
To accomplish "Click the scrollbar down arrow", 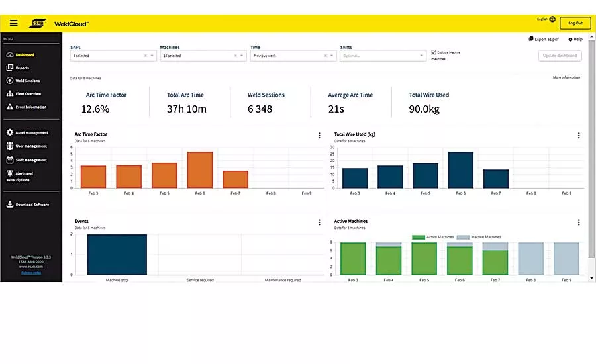I will click(591, 278).
